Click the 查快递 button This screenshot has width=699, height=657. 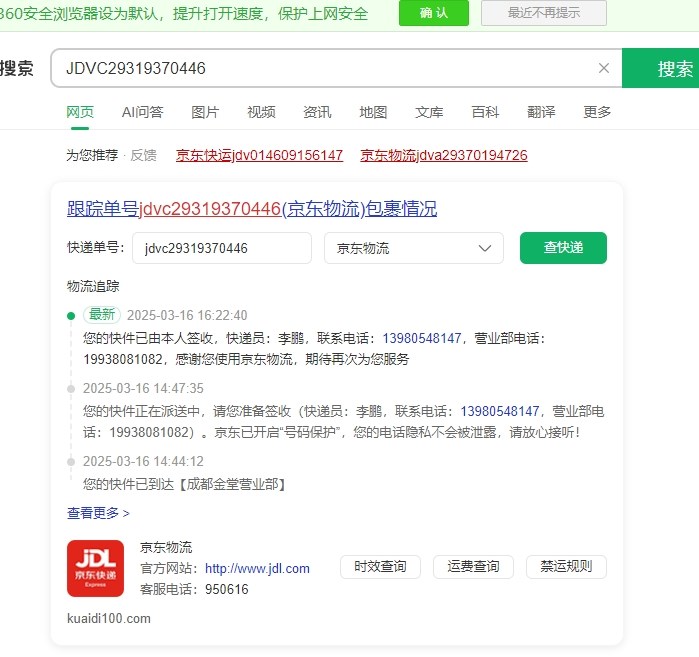[563, 248]
